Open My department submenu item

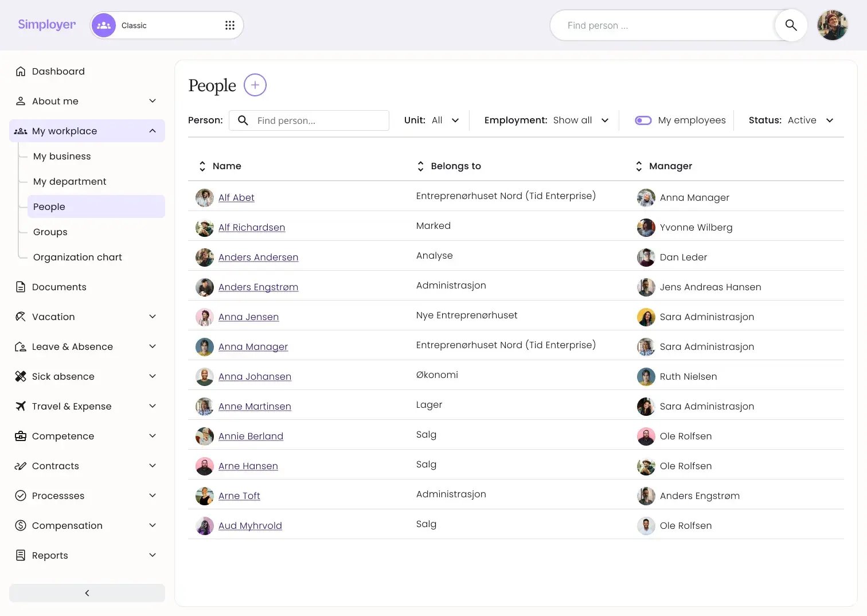pos(70,181)
